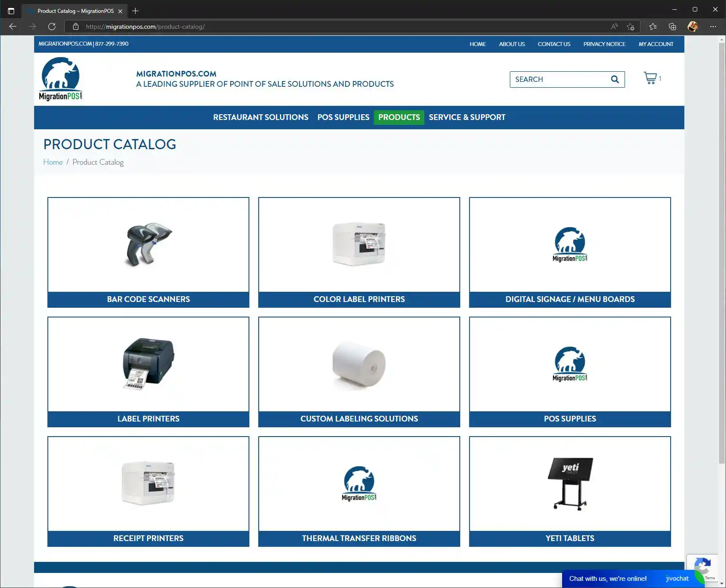Click the browser Back arrow
Viewport: 726px width, 588px height.
coord(13,27)
